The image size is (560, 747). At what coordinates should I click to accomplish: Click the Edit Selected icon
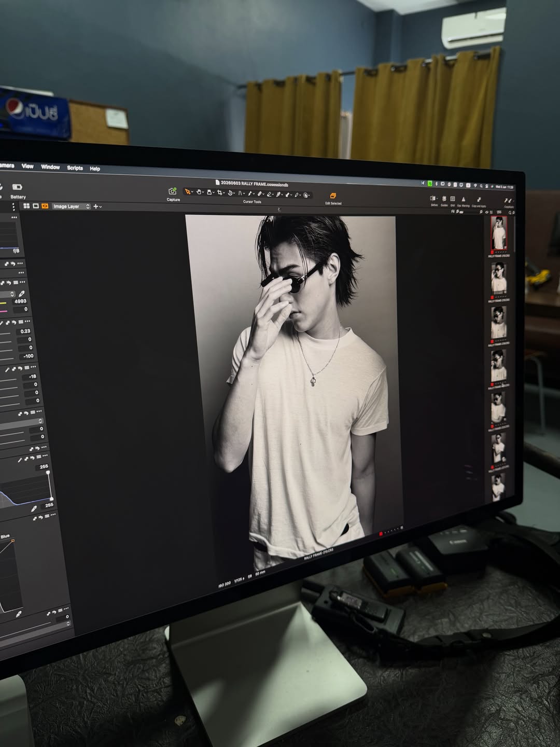coord(333,196)
